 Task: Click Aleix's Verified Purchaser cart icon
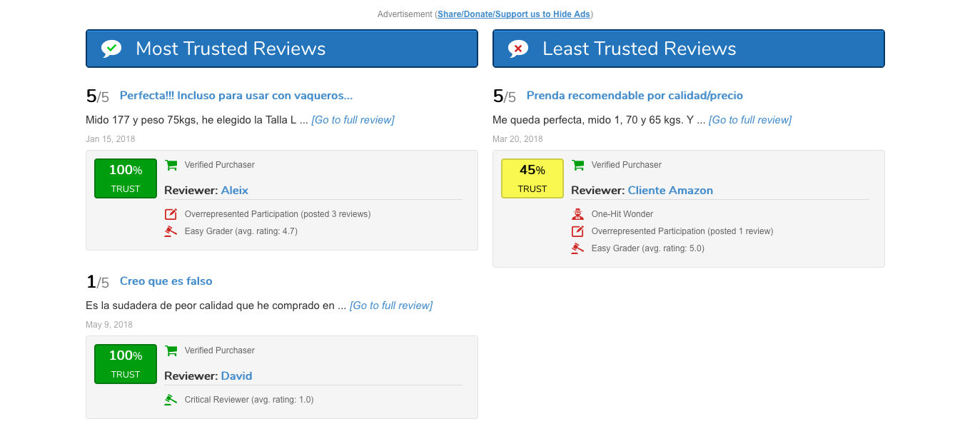[x=171, y=165]
